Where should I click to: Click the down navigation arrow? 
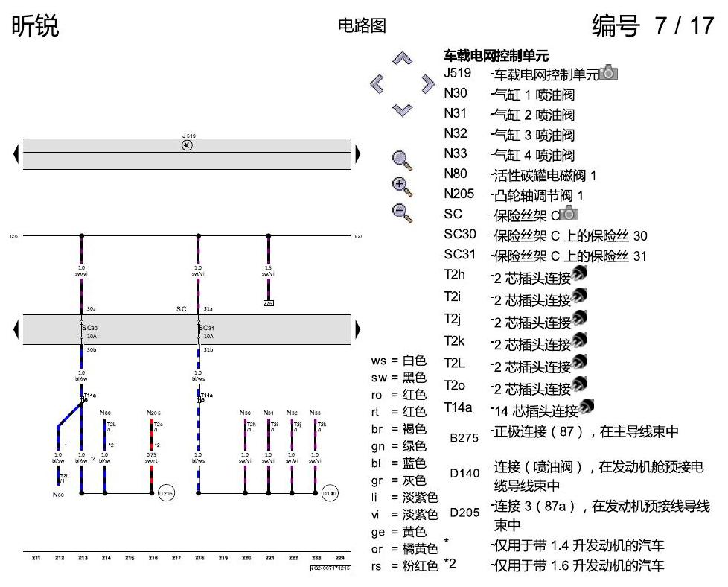[402, 110]
